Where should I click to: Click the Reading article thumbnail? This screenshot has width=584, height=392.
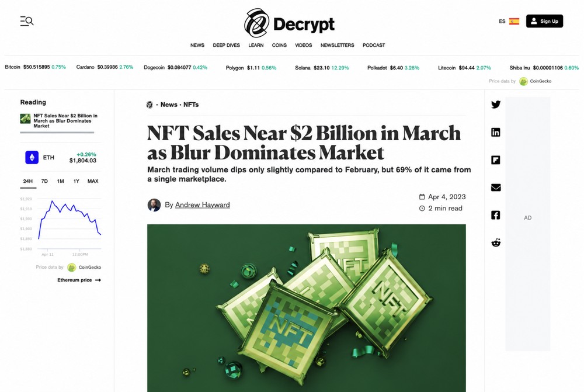pos(25,119)
